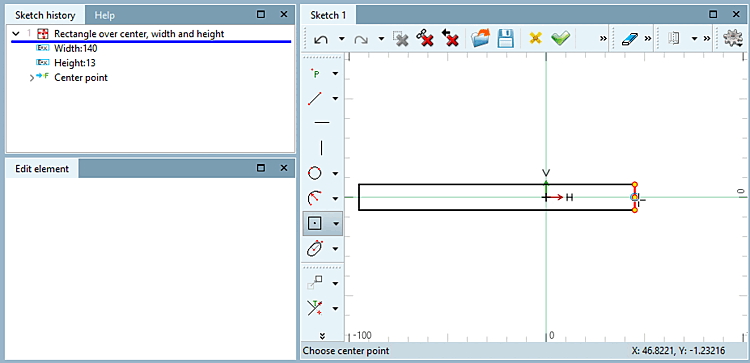The width and height of the screenshot is (750, 363).
Task: Select the diagonal Line tool
Action: coord(315,99)
